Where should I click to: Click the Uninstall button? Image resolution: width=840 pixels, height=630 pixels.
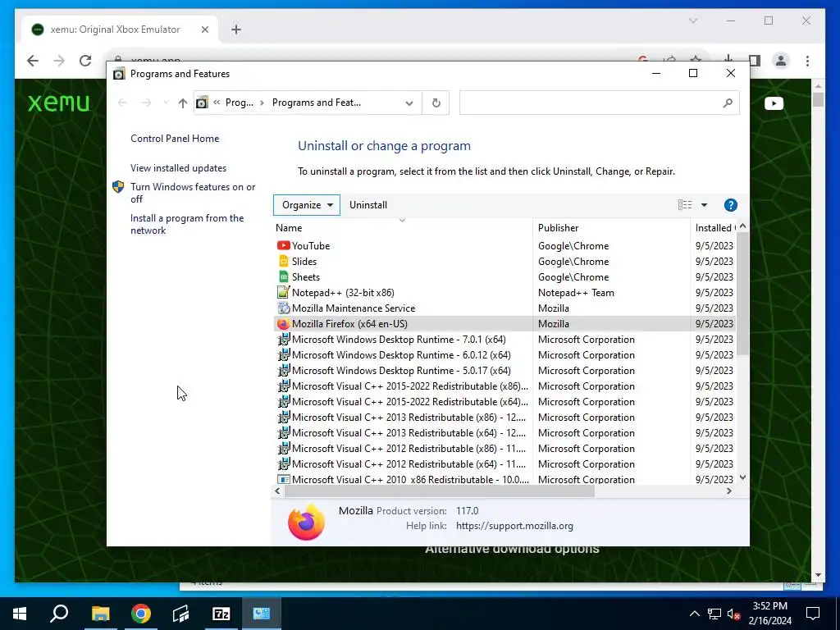coord(368,205)
